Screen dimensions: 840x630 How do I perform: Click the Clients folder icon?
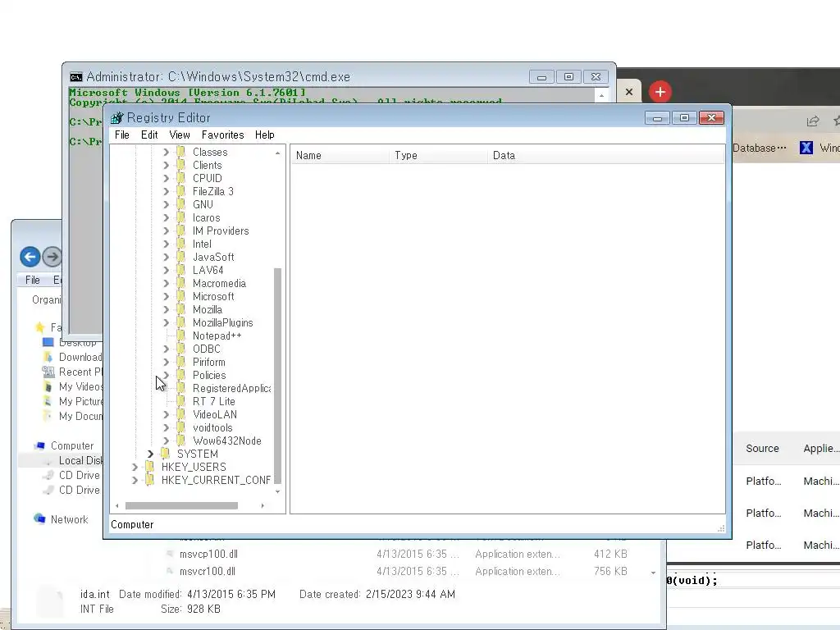181,165
